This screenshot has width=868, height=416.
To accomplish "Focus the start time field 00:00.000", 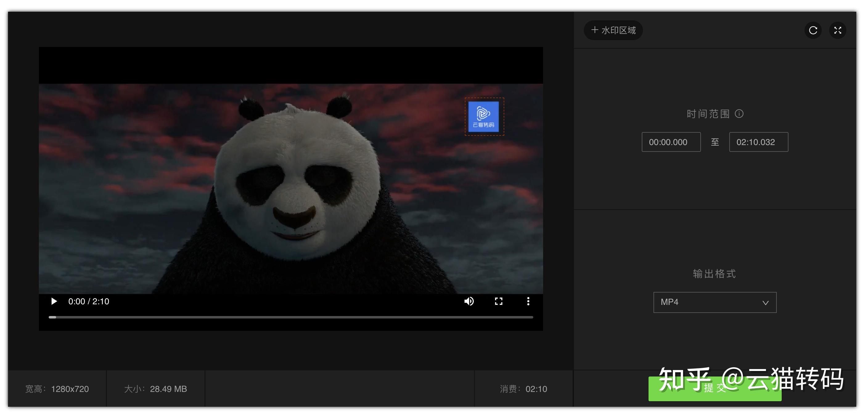I will click(x=671, y=142).
